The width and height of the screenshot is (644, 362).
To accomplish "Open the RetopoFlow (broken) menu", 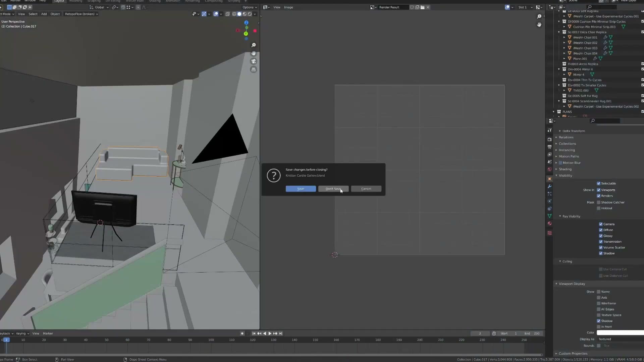I will [82, 14].
